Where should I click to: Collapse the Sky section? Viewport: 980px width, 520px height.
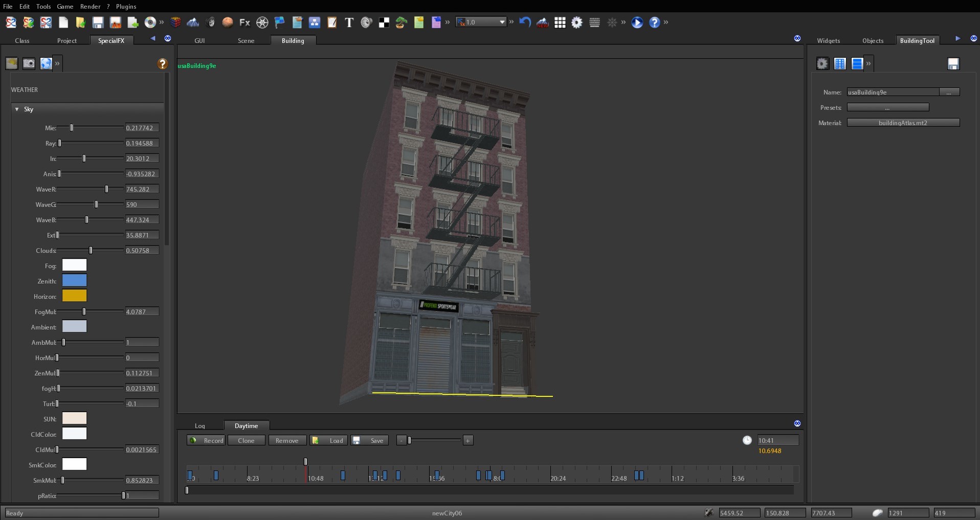16,109
